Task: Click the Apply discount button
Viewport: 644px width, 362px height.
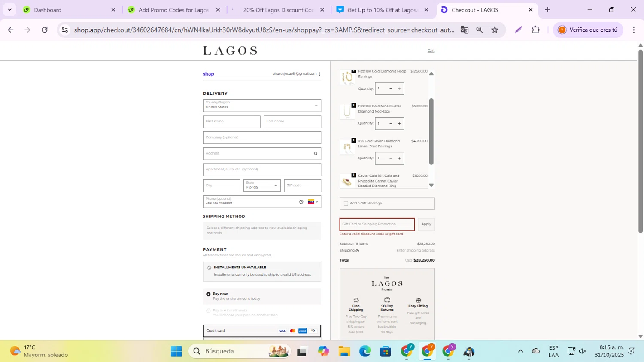Action: 426,224
